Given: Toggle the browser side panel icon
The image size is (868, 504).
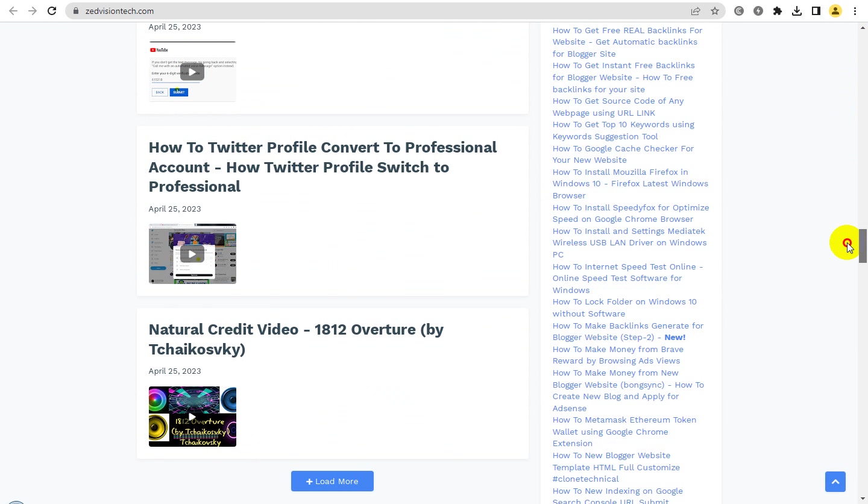Looking at the screenshot, I should [816, 11].
